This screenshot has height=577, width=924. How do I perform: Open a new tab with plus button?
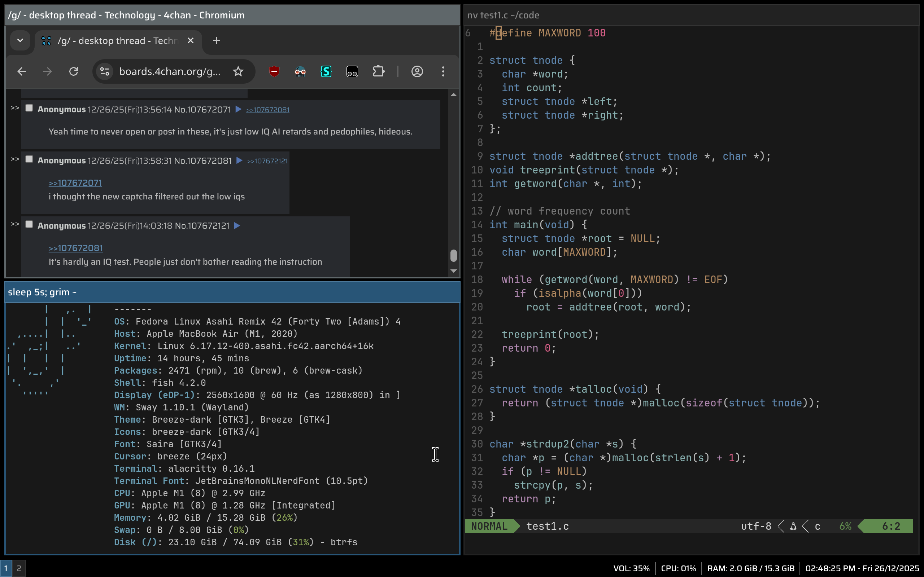coord(217,40)
